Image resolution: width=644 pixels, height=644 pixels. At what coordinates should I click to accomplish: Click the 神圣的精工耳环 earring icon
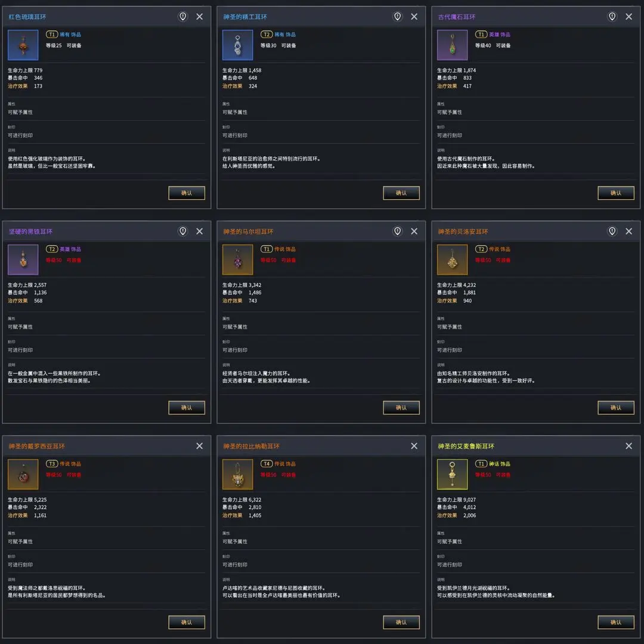[x=238, y=45]
